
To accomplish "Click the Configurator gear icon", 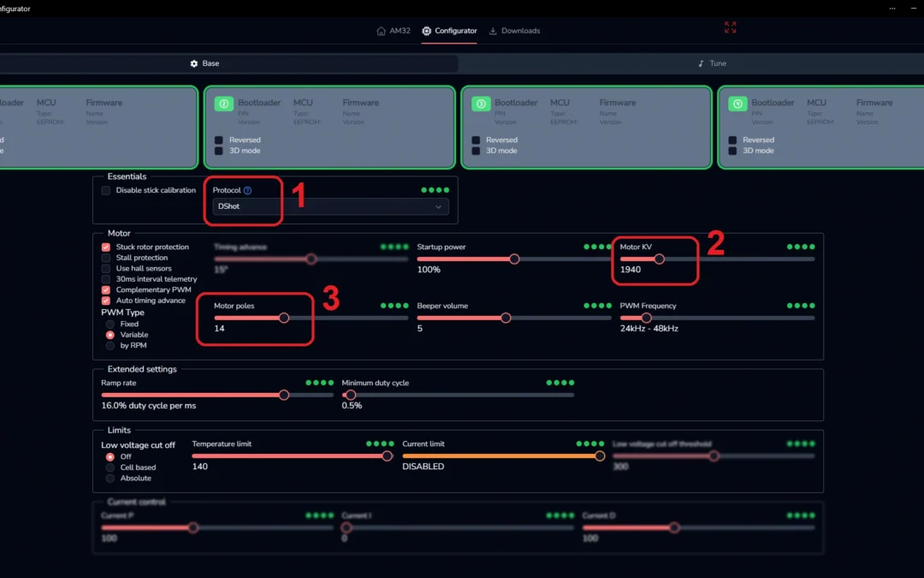I will coord(427,31).
